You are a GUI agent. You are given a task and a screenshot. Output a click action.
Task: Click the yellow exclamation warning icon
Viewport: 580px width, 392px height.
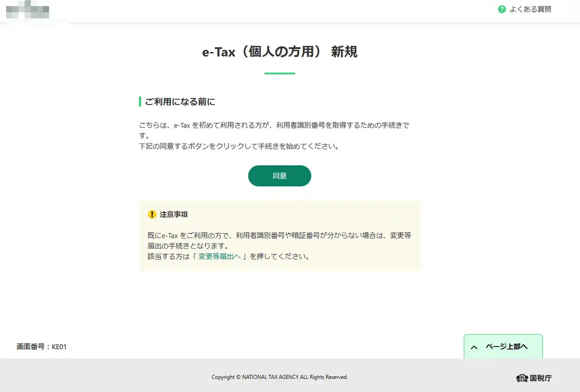152,214
